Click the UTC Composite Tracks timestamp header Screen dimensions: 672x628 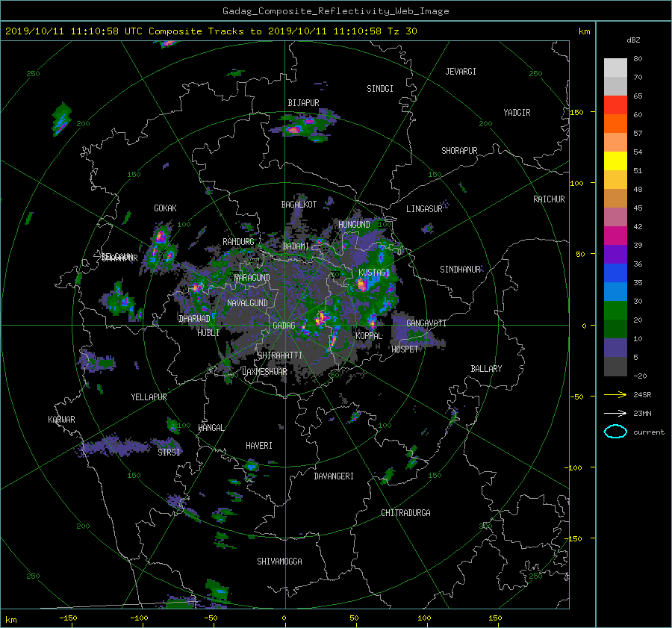(x=211, y=31)
